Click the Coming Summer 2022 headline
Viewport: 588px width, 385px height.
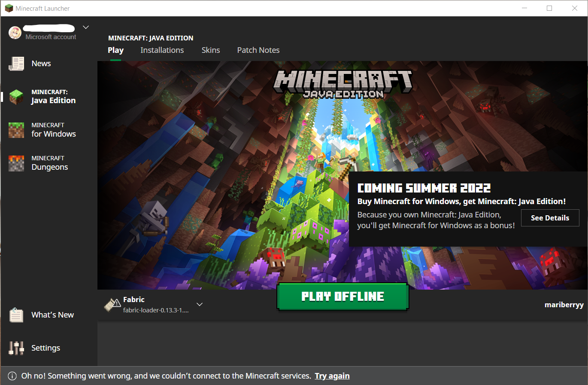pyautogui.click(x=424, y=188)
